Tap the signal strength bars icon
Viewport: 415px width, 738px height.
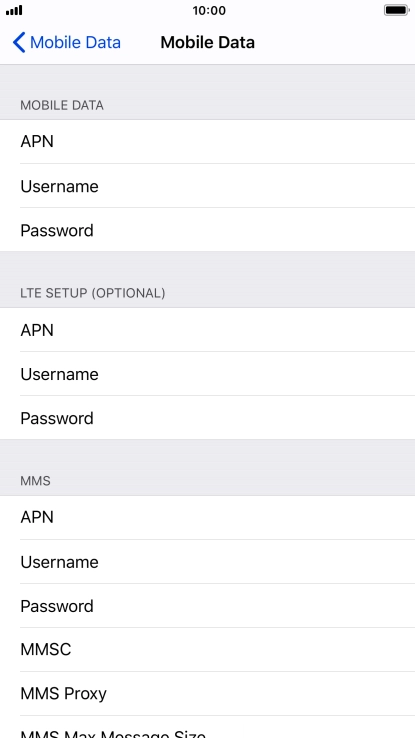pyautogui.click(x=14, y=10)
